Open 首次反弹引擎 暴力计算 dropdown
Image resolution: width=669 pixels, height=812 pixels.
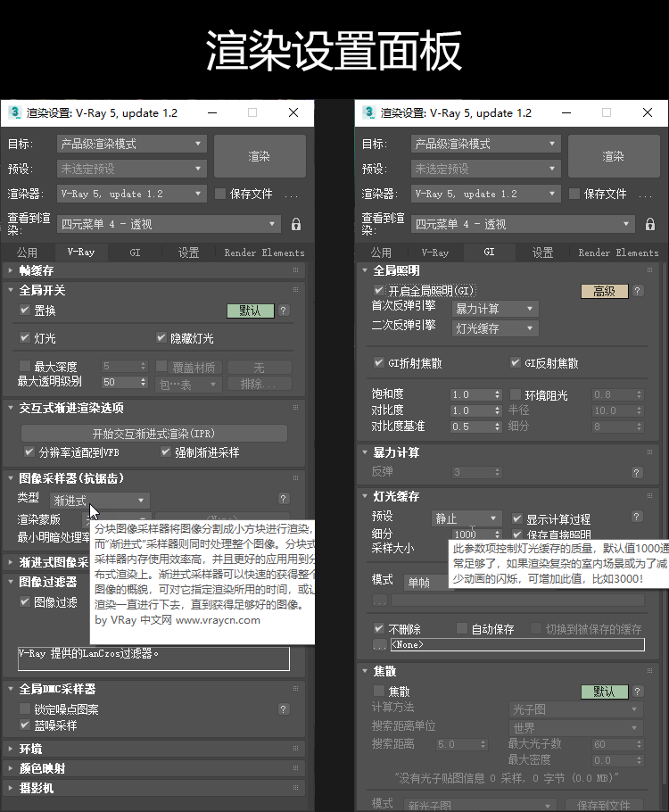[x=495, y=309]
